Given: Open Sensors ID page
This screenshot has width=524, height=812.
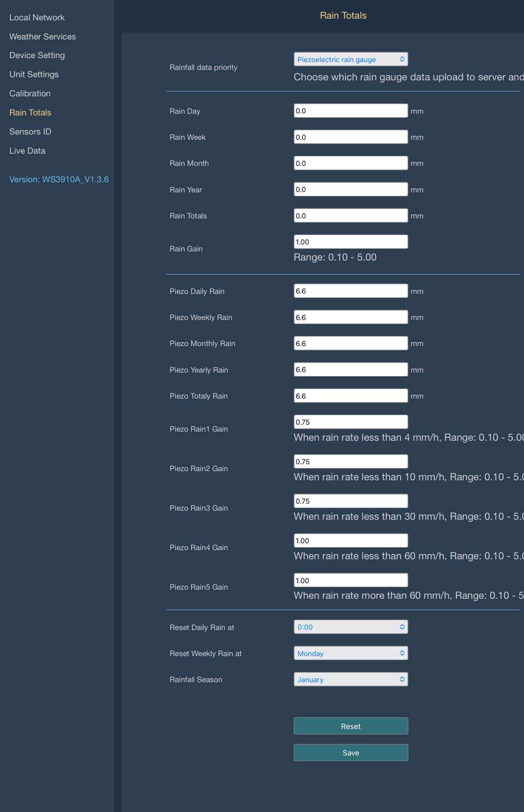Looking at the screenshot, I should coord(30,132).
